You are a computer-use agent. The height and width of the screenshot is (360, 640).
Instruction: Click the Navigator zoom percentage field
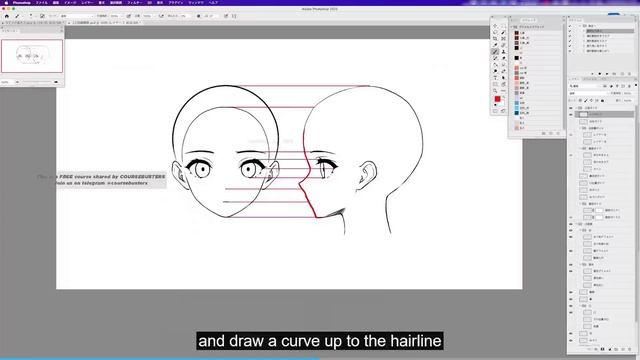(x=6, y=82)
